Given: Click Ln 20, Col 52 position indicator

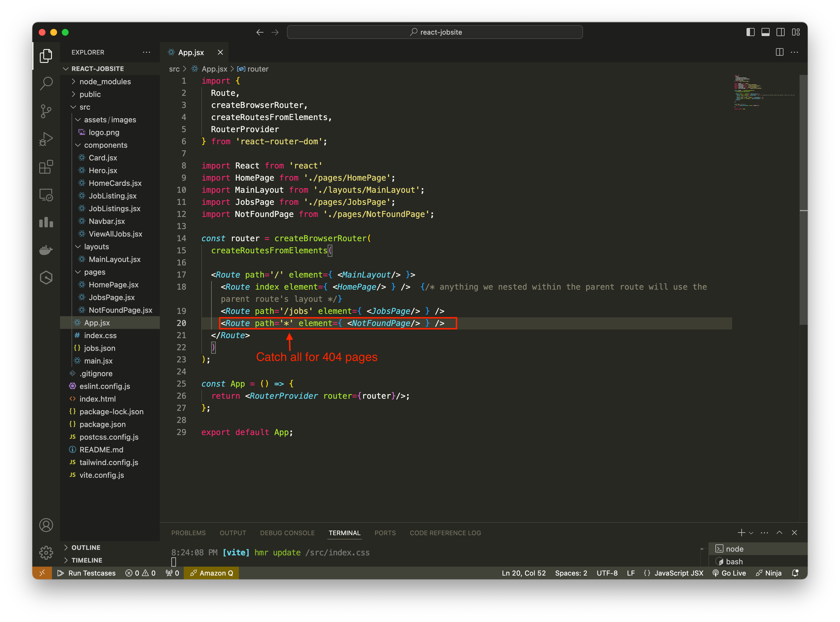Looking at the screenshot, I should coord(523,573).
